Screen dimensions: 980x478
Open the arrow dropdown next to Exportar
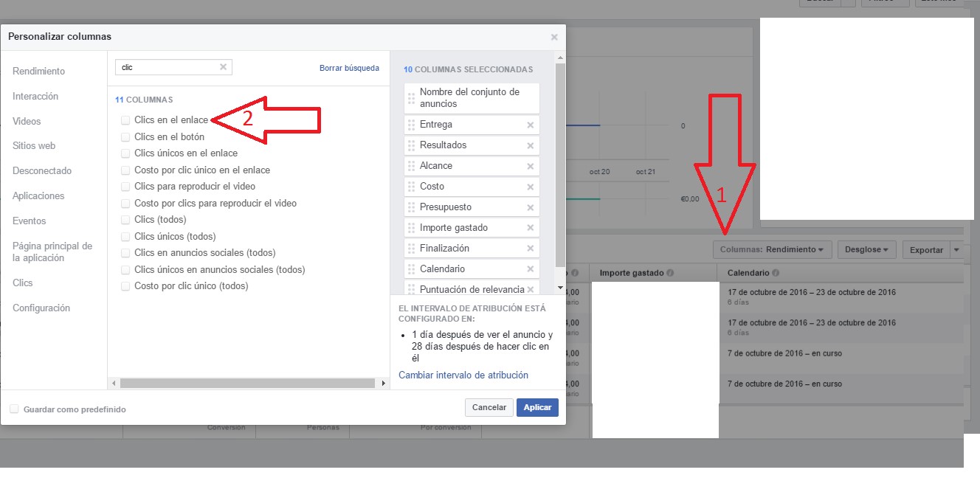(x=957, y=250)
